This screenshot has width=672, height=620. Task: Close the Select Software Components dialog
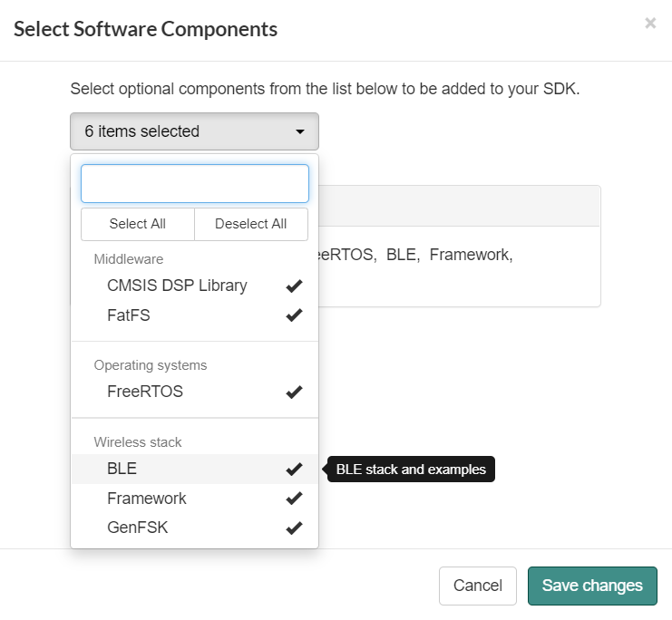pos(650,24)
